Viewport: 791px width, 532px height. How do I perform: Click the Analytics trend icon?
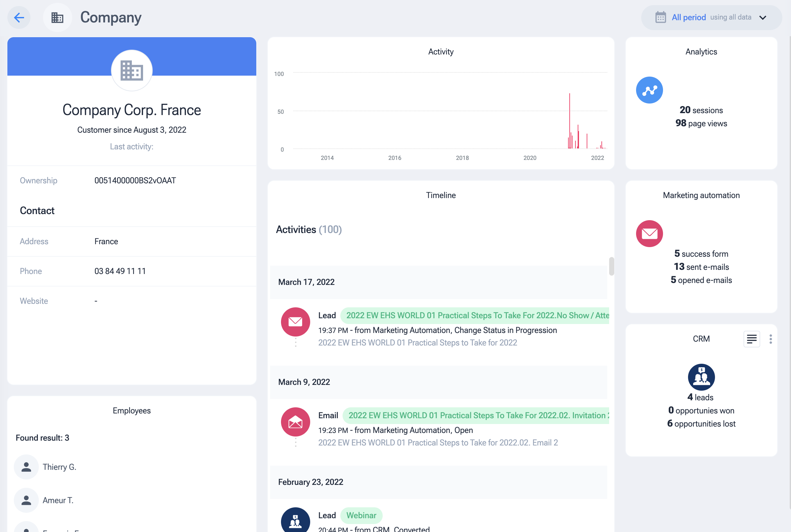(x=650, y=90)
